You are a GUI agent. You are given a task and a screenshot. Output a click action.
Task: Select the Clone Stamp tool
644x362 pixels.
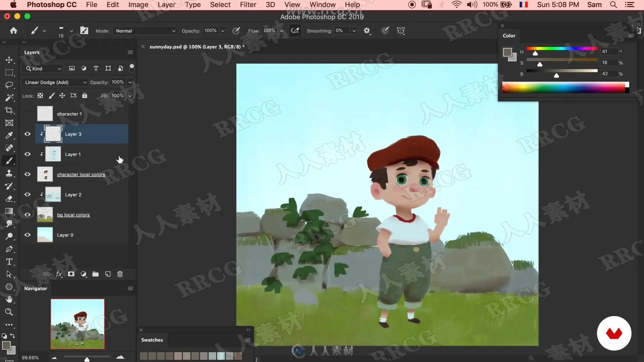coord(9,173)
